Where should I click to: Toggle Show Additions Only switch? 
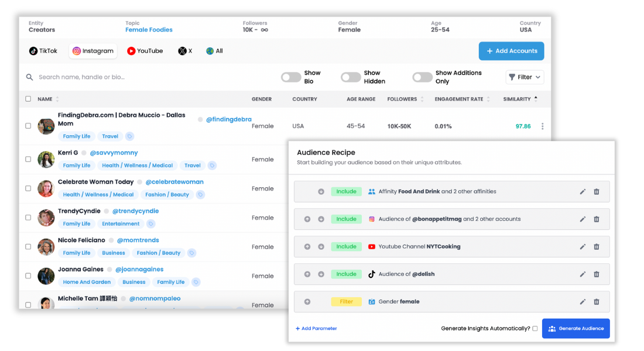pyautogui.click(x=422, y=77)
